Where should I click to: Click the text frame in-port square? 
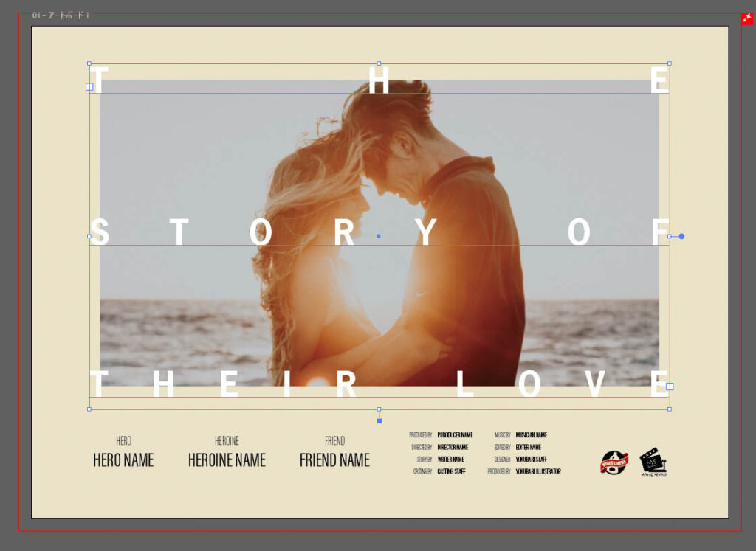89,87
